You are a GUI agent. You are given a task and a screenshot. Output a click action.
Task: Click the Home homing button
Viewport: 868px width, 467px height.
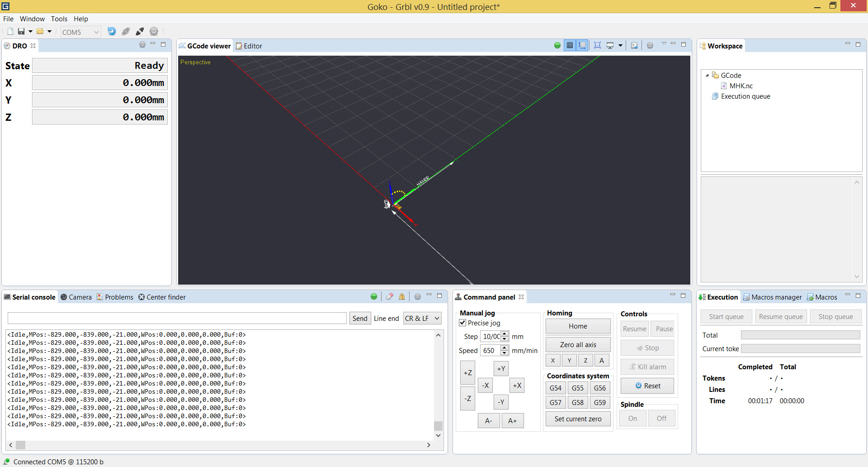(578, 326)
